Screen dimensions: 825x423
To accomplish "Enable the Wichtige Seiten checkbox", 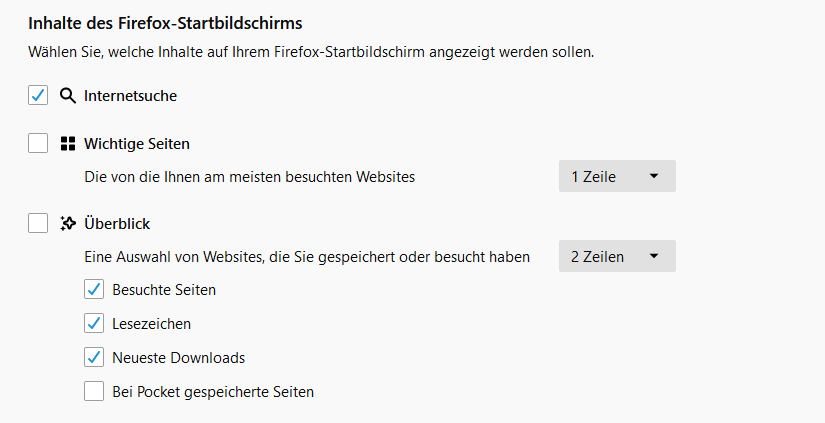I will coord(38,144).
